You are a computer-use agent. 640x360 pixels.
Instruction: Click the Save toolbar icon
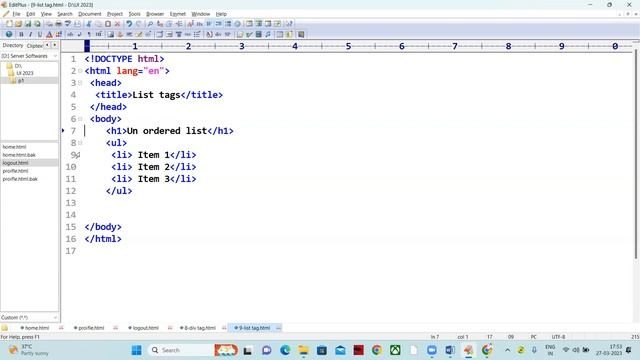28,24
